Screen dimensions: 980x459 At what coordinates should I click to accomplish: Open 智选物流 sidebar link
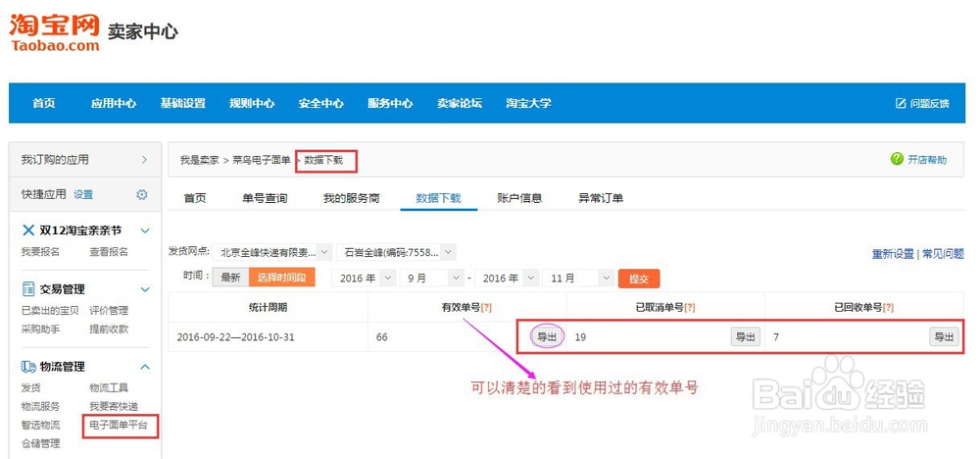(40, 426)
